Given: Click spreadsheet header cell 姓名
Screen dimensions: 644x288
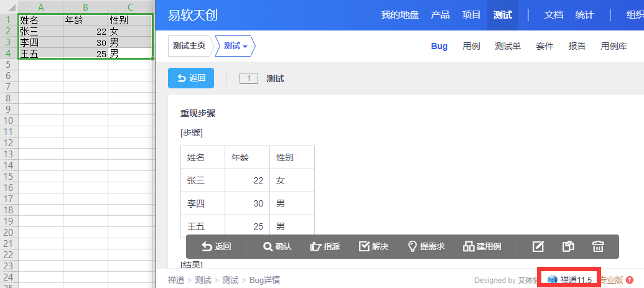Looking at the screenshot, I should click(40, 20).
